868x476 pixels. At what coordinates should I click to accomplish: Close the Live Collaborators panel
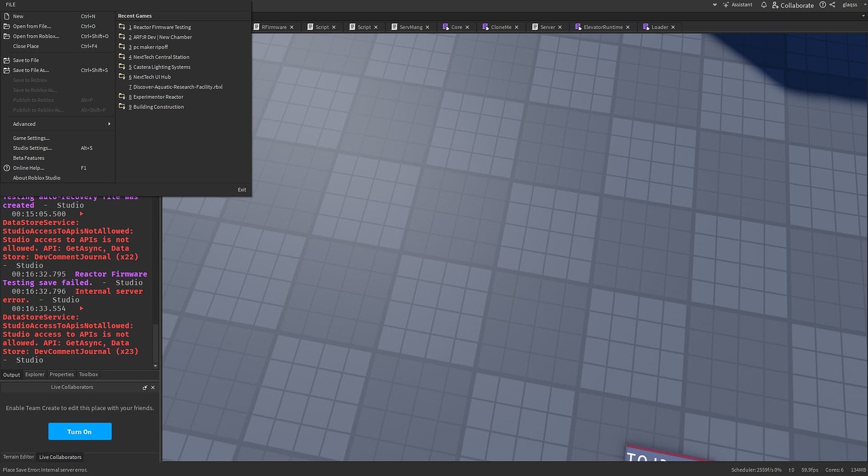click(x=153, y=388)
